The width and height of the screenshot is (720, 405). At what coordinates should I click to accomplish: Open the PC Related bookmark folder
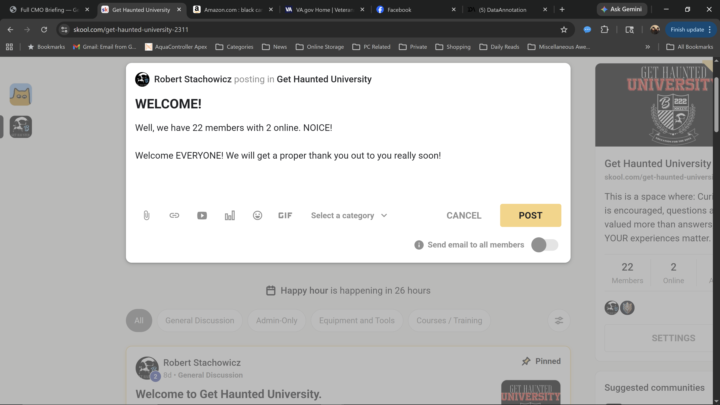(x=371, y=47)
